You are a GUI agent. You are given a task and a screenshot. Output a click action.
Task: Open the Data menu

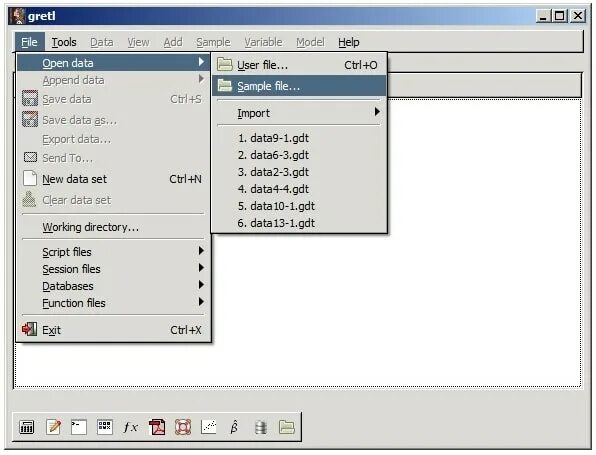pyautogui.click(x=101, y=42)
